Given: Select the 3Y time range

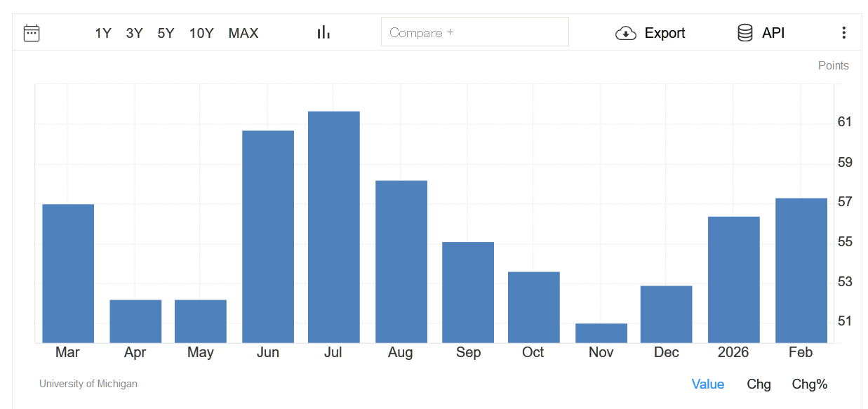Looking at the screenshot, I should coord(135,33).
